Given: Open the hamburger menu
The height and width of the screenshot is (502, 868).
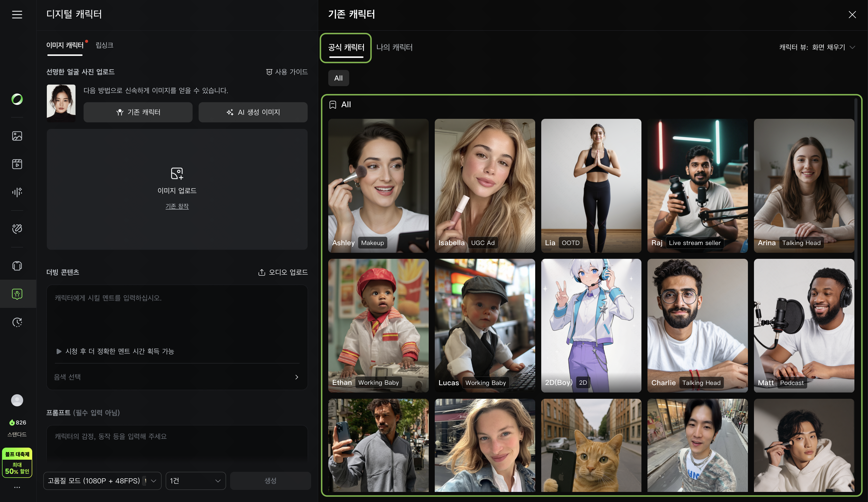Looking at the screenshot, I should pos(17,14).
